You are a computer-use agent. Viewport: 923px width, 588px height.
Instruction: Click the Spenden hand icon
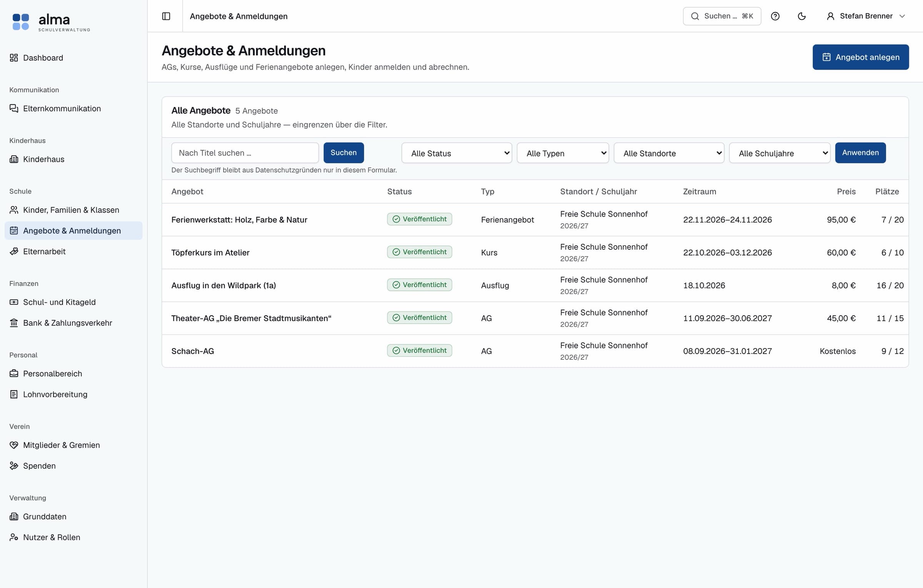[x=14, y=466]
